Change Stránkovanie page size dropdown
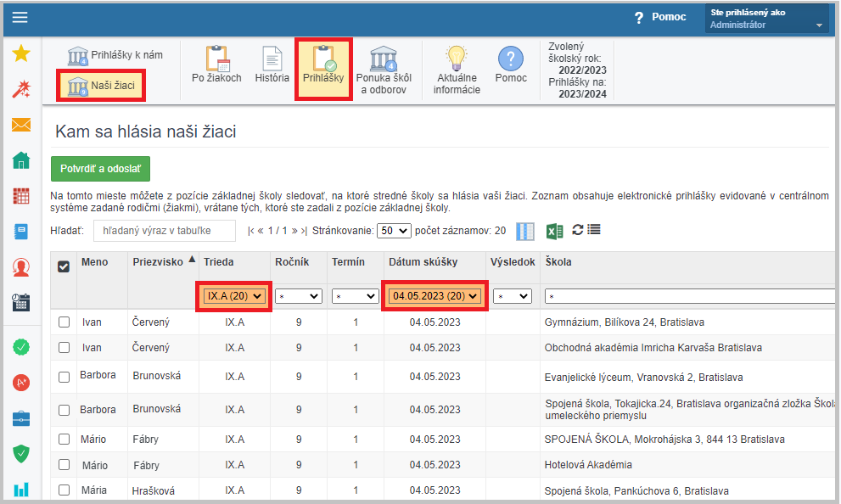The height and width of the screenshot is (504, 841). 395,231
